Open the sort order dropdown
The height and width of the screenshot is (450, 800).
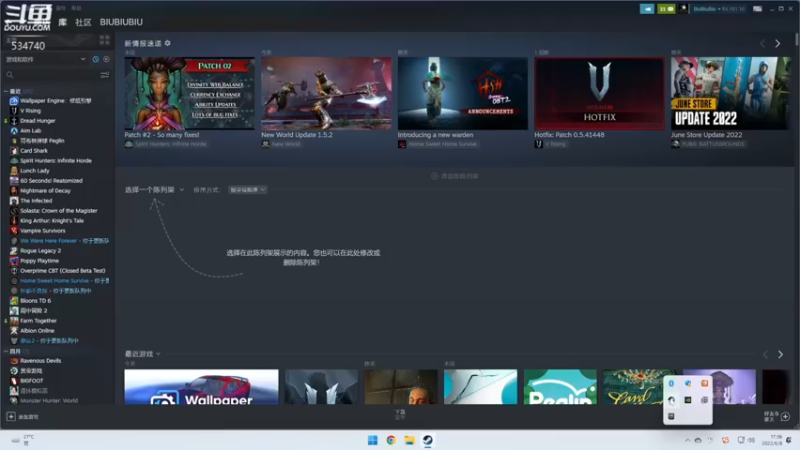247,190
